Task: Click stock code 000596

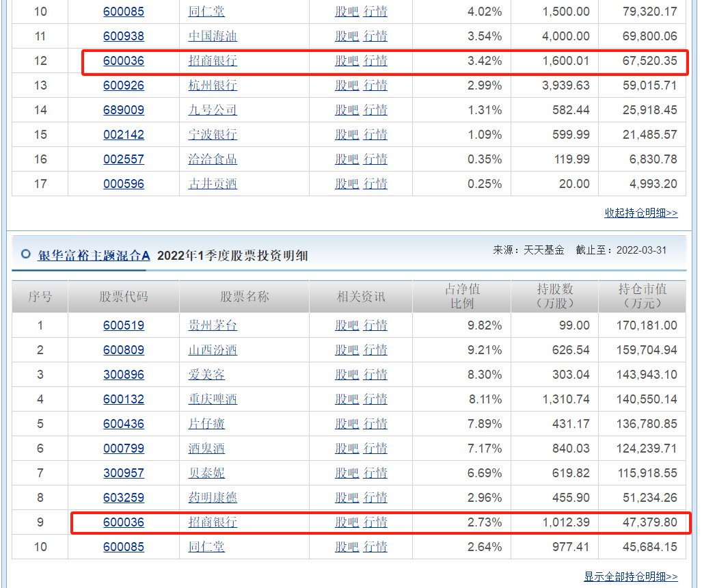Action: pos(124,184)
